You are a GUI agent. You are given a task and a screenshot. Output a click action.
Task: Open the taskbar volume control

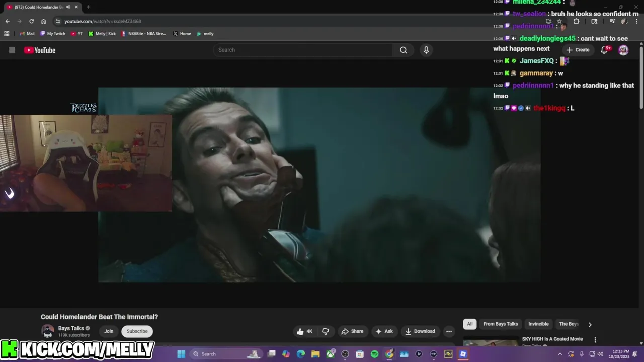tap(600, 354)
